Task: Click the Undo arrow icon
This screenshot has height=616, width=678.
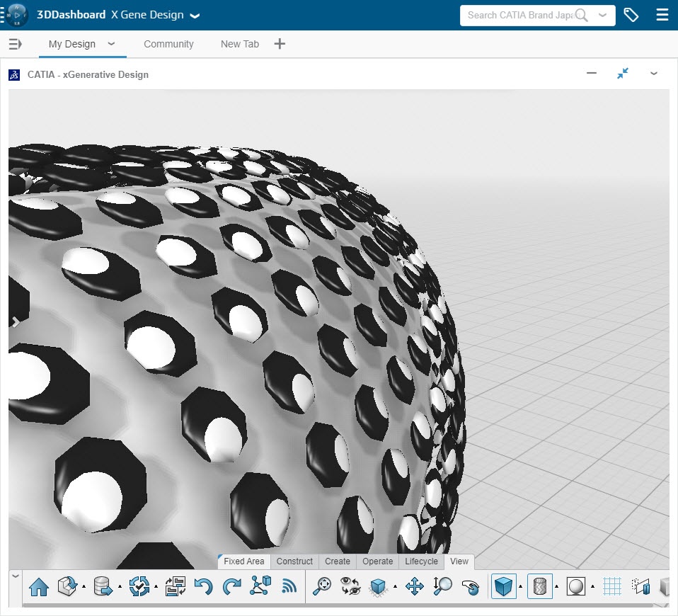Action: click(x=203, y=586)
